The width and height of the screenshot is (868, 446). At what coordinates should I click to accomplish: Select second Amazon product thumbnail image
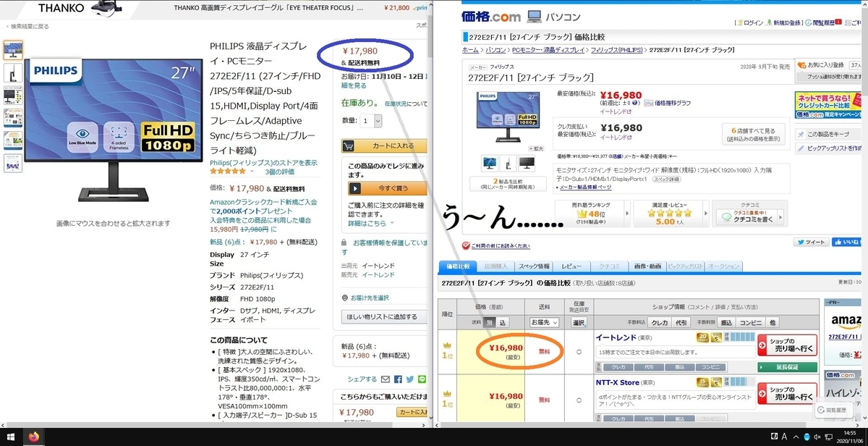point(13,72)
